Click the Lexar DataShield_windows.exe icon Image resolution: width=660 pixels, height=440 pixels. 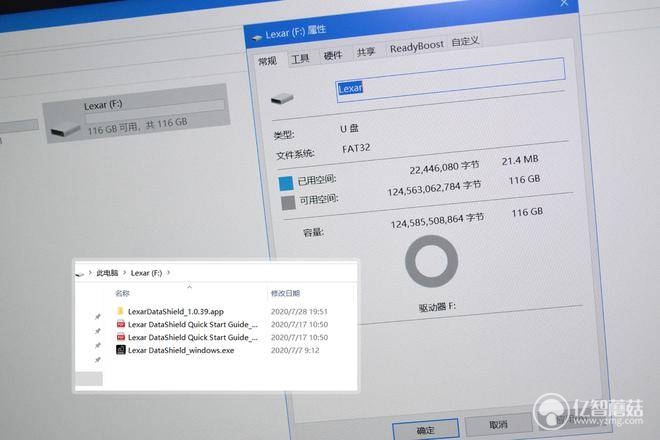coord(121,350)
